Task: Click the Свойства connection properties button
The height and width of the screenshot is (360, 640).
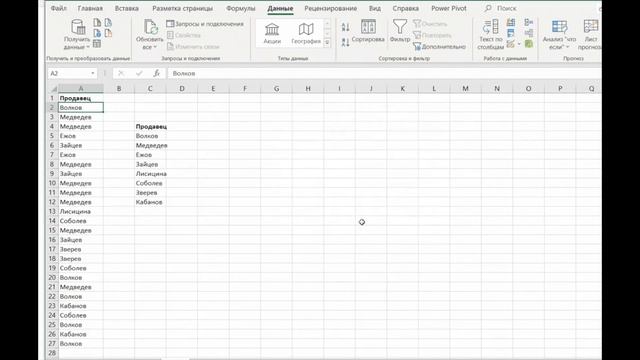Action: click(x=184, y=35)
